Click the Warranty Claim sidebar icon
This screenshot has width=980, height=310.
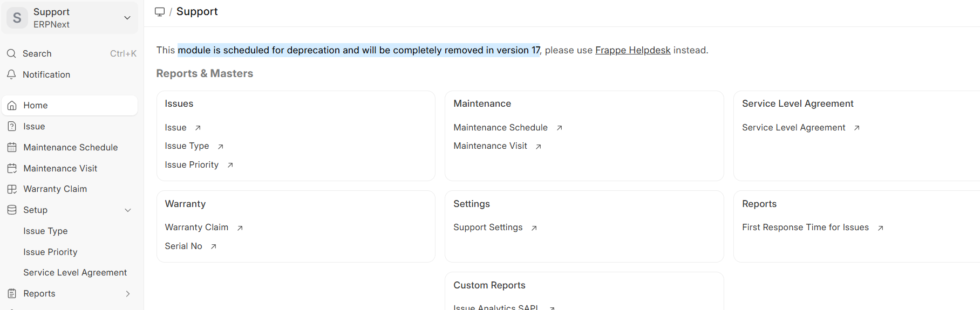[x=12, y=189]
